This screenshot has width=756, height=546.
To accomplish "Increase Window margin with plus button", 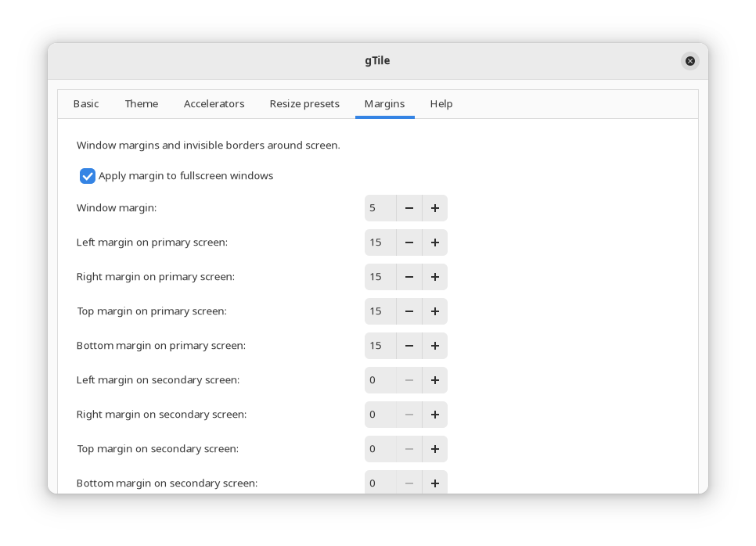I will (434, 208).
